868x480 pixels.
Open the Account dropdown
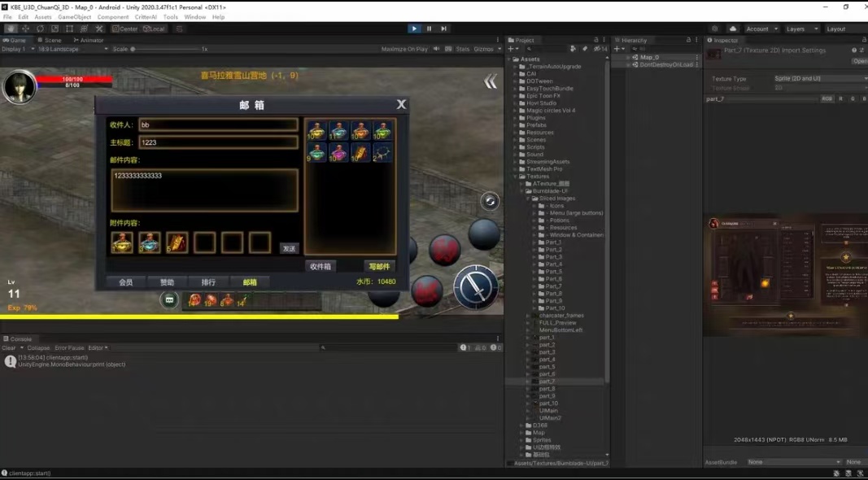[x=761, y=28]
